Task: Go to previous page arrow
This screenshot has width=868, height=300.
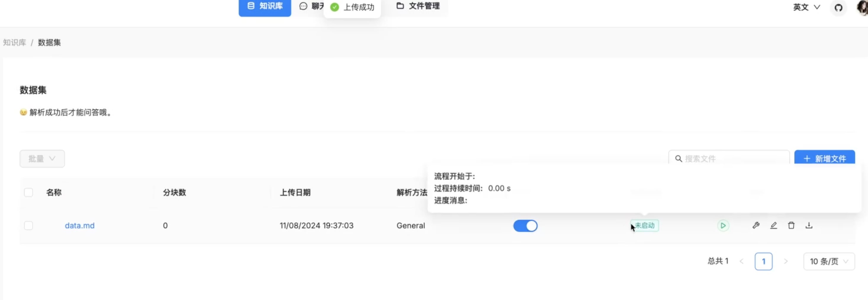Action: (741, 261)
